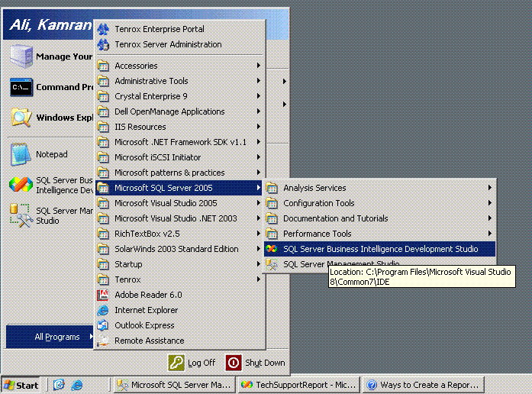Click the IIS Resources folder icon
The width and height of the screenshot is (532, 394).
pos(103,127)
